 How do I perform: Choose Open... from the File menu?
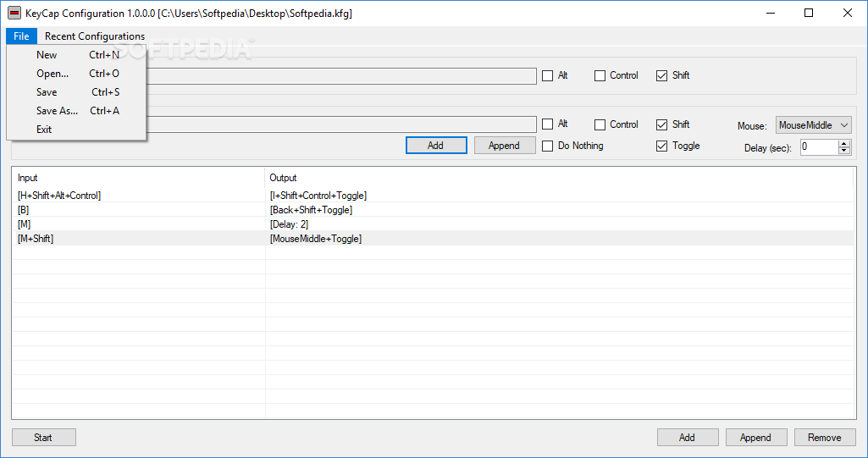[77, 74]
